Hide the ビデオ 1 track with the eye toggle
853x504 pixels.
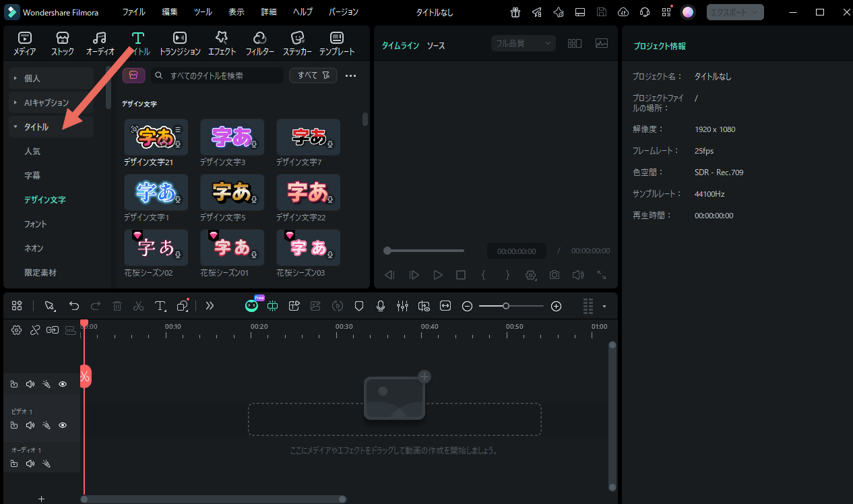click(62, 425)
